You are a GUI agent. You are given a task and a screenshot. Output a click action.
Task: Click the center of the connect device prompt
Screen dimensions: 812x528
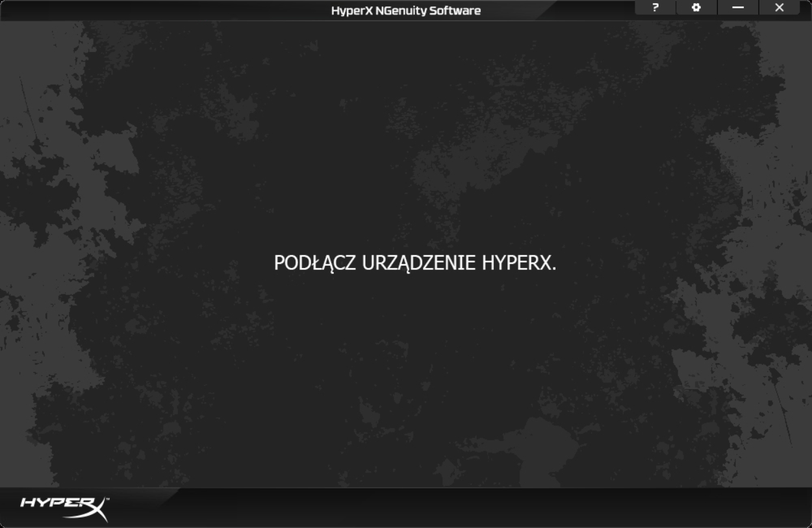pos(416,263)
